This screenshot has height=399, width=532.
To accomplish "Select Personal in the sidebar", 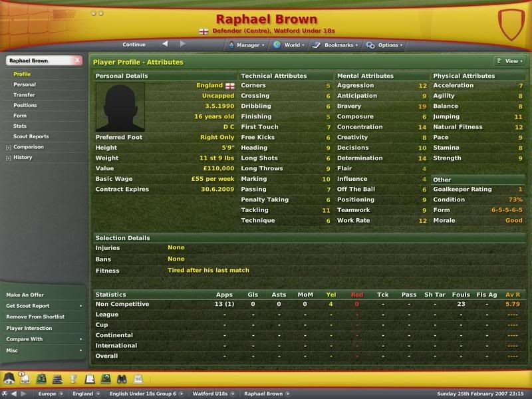I will (x=25, y=84).
